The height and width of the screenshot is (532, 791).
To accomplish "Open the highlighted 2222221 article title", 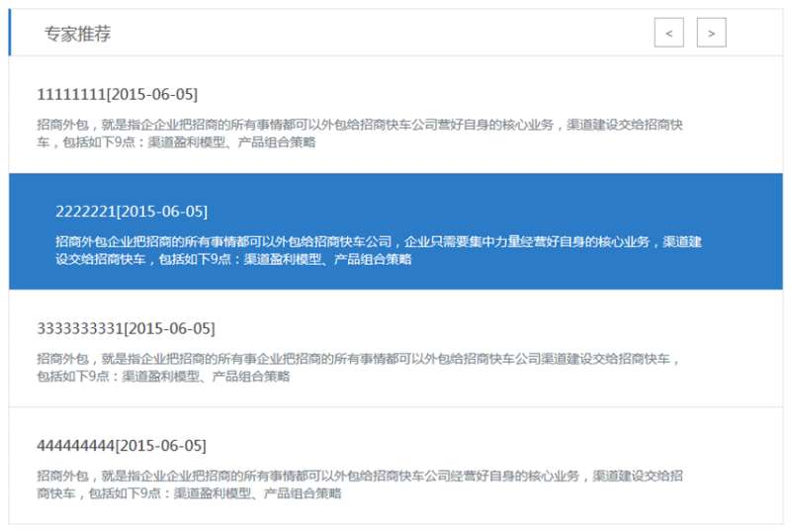I will point(85,212).
